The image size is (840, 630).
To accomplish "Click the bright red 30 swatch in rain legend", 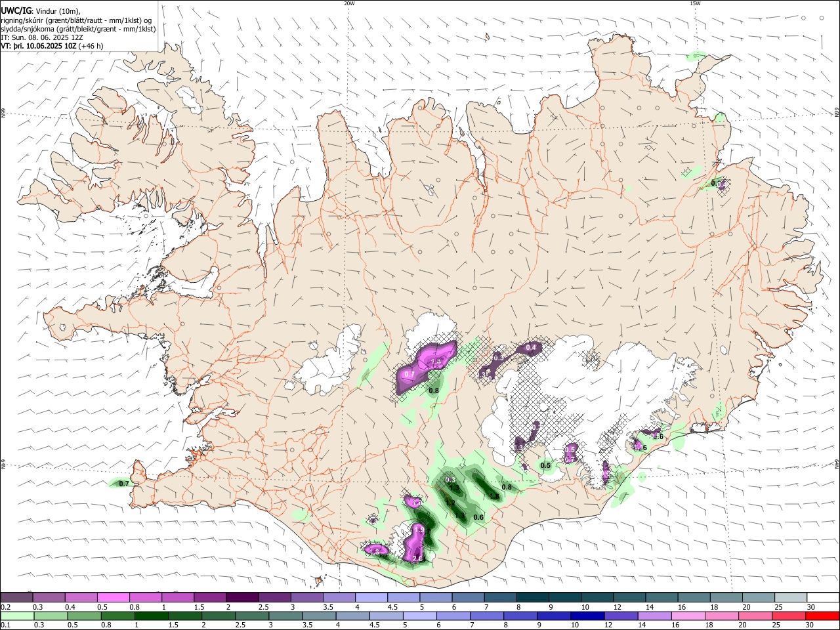I will (x=822, y=616).
